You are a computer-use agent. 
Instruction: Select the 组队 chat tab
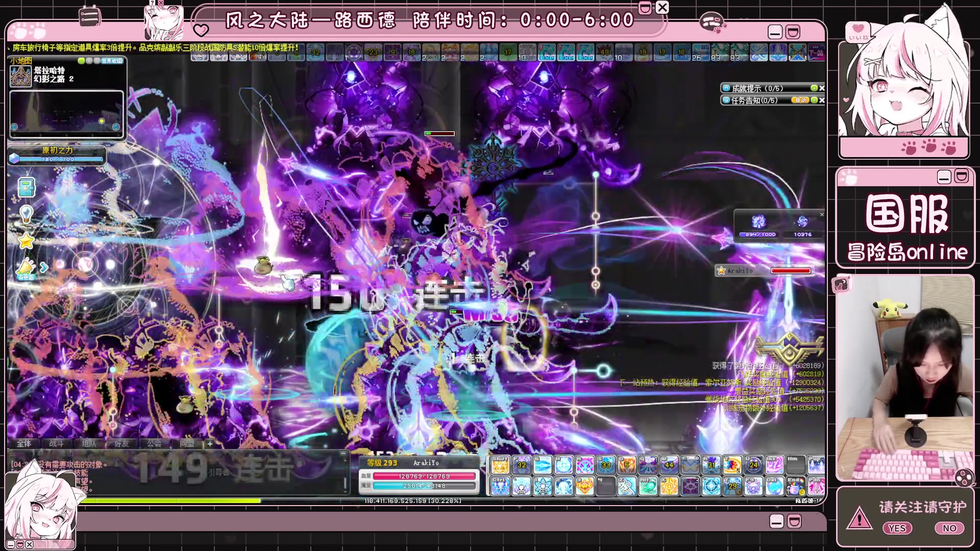[89, 444]
